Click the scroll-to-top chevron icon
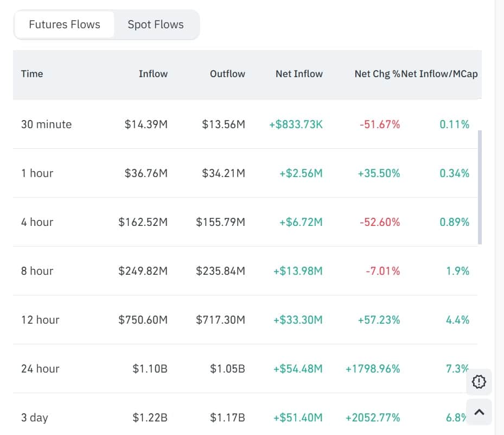504x435 pixels. click(x=479, y=412)
